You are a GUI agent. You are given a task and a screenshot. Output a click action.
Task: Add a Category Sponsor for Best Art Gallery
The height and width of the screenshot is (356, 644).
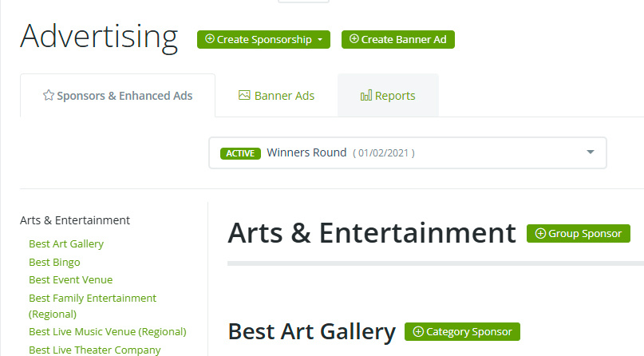(463, 331)
